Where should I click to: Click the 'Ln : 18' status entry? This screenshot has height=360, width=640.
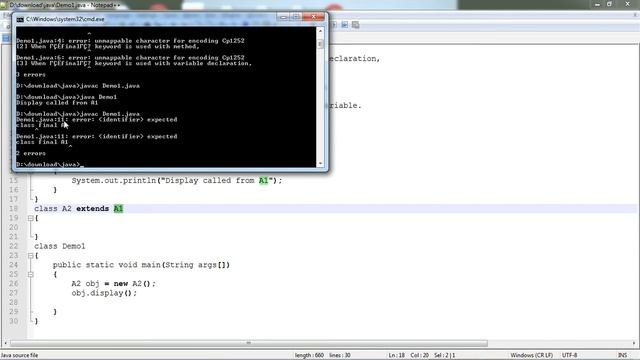396,356
